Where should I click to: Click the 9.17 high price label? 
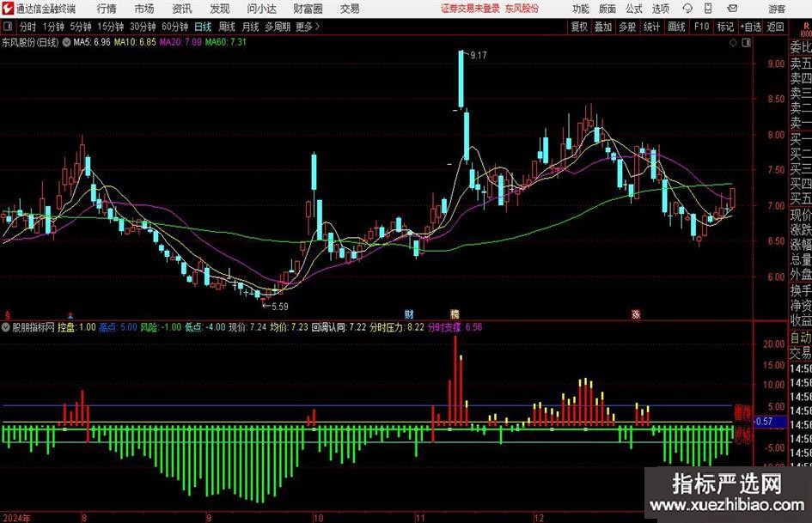(479, 55)
